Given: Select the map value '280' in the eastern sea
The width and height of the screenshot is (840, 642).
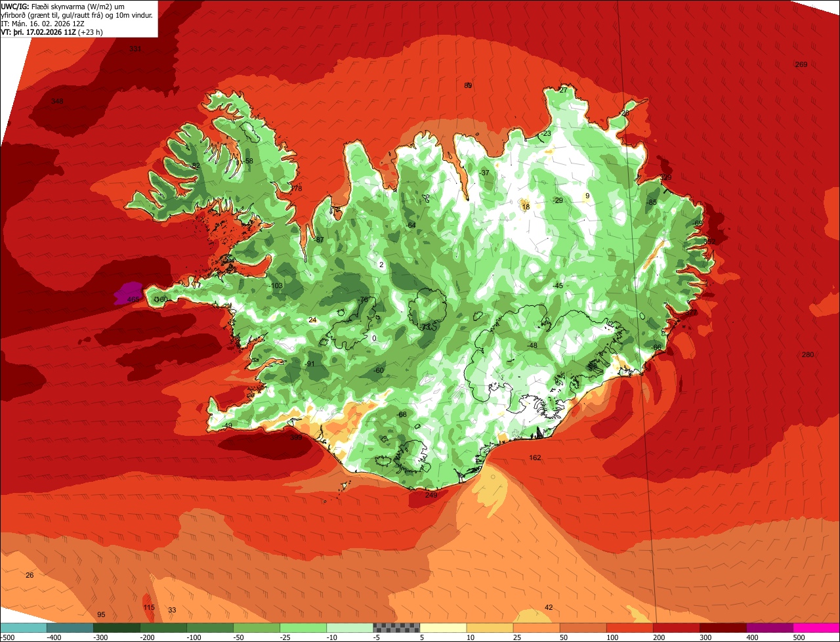Looking at the screenshot, I should 807,354.
